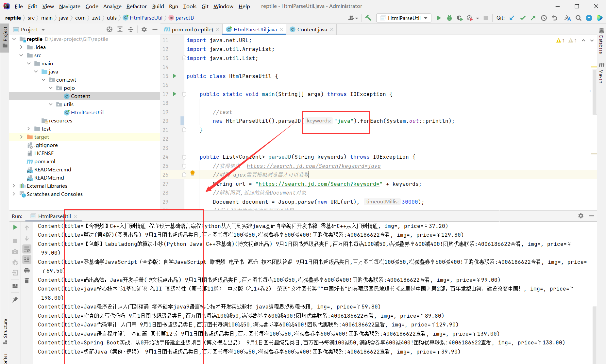Go to next highlighted error arrow
Screen dimensions: 606x364
tap(592, 40)
